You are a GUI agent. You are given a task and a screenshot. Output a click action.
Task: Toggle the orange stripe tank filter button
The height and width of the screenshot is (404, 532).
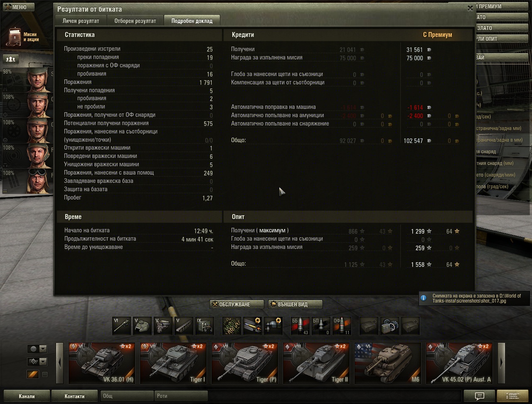[x=33, y=374]
